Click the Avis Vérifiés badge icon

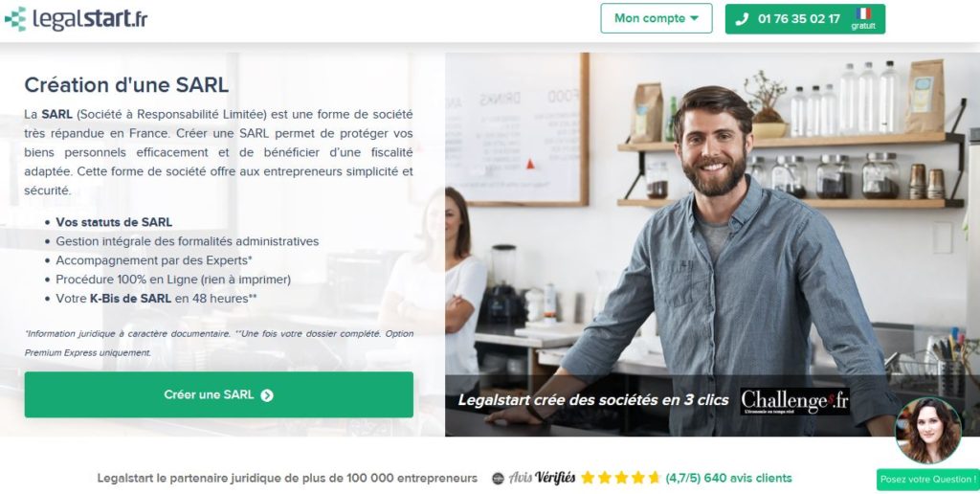498,479
